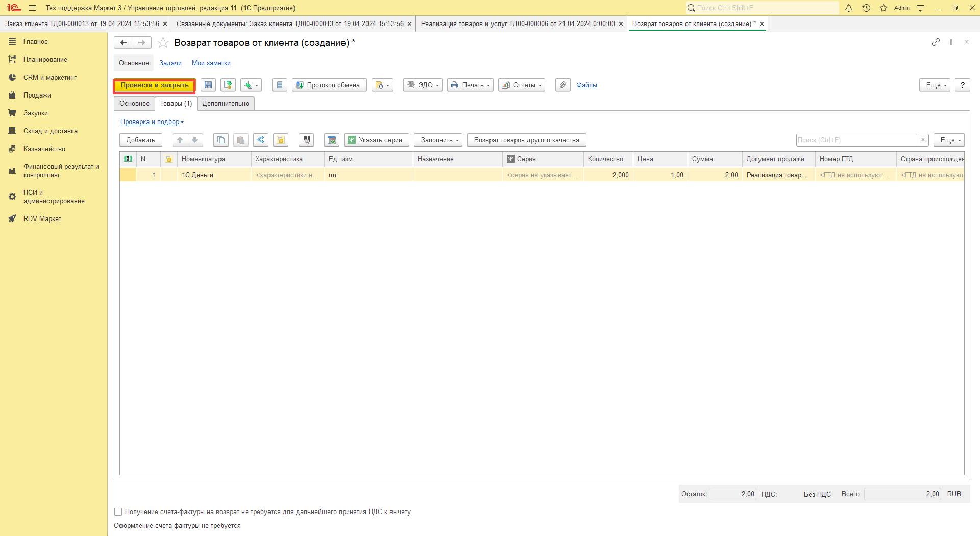Expand the dropdown left of the ЭДО button
This screenshot has height=536, width=980.
382,85
